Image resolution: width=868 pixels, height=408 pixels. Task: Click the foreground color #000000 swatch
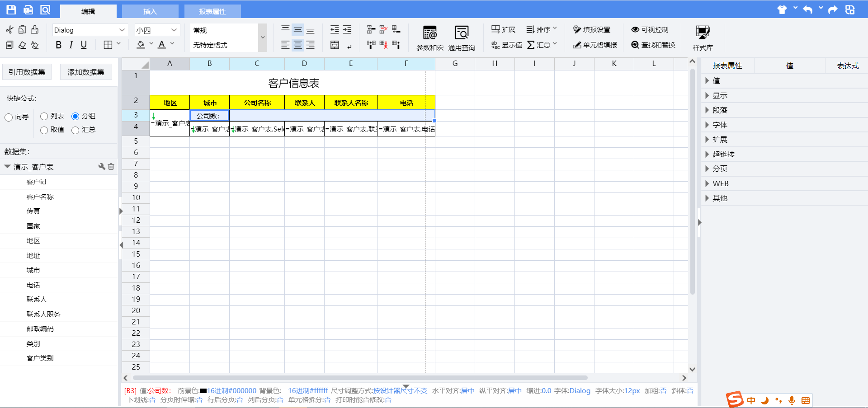coord(203,391)
